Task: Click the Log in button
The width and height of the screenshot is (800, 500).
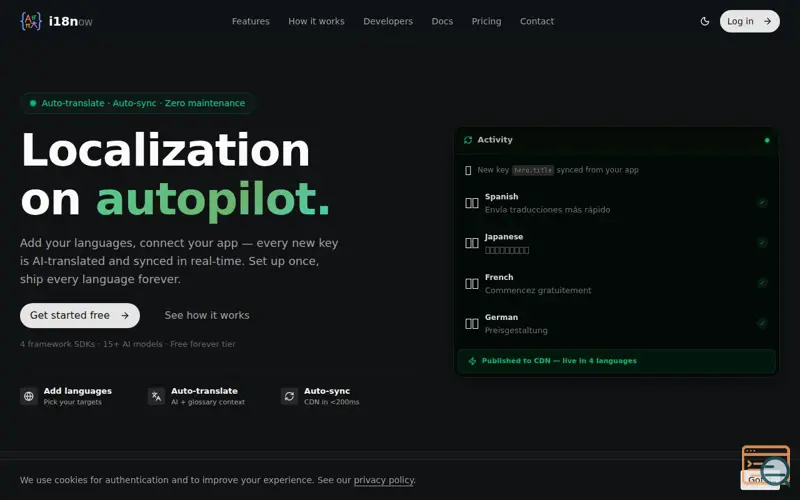Action: coord(749,21)
